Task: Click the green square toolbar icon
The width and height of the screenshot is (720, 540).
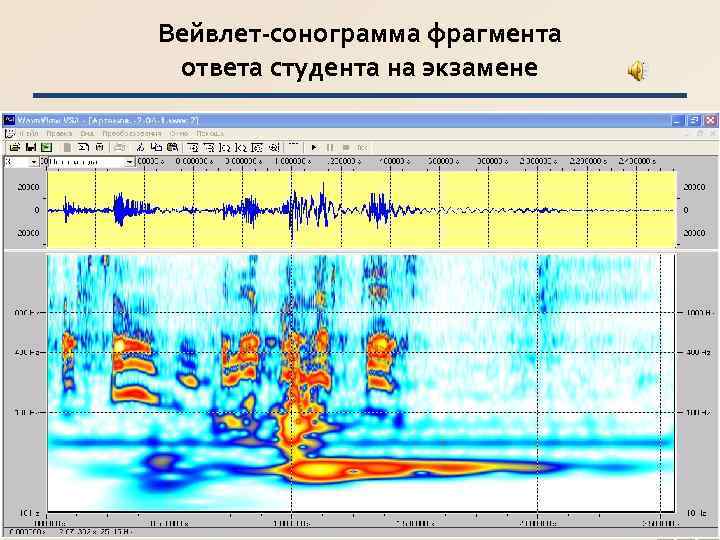Action: (x=46, y=147)
